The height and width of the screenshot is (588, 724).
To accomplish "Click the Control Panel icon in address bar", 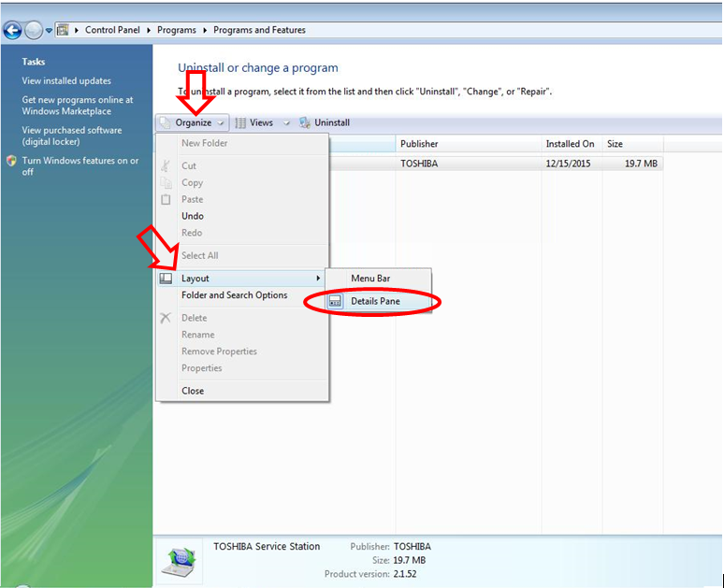I will pyautogui.click(x=62, y=30).
